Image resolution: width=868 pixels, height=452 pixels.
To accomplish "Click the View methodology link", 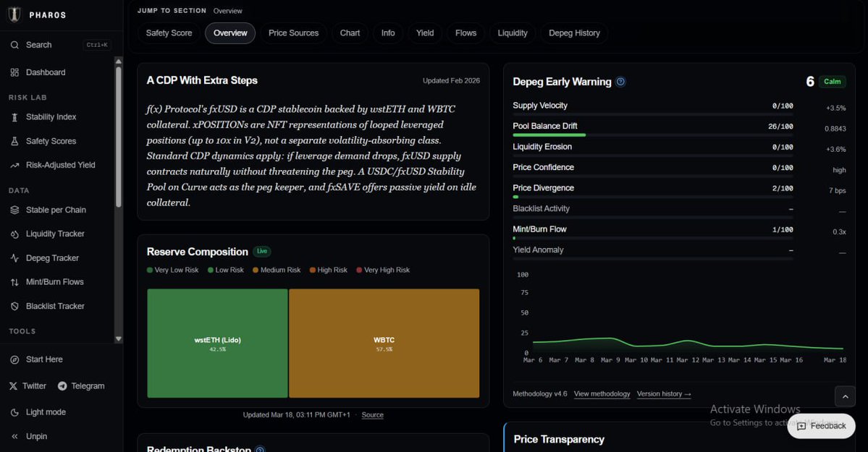I will (x=602, y=394).
